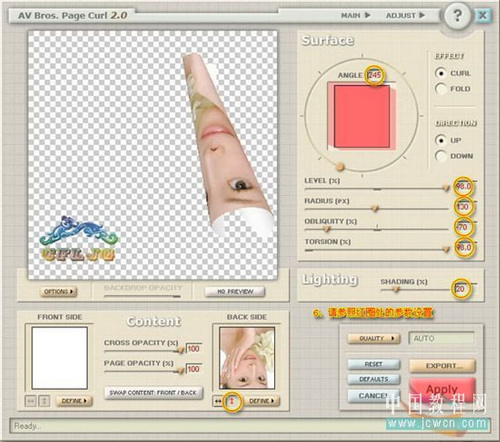This screenshot has width=500, height=442.
Task: Flip back side content horizontally
Action: coord(218,401)
